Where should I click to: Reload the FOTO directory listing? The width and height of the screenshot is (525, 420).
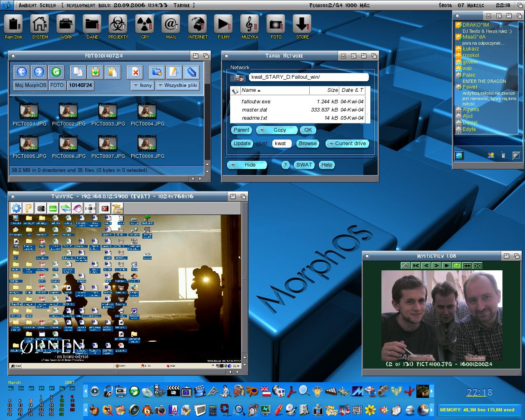click(56, 72)
